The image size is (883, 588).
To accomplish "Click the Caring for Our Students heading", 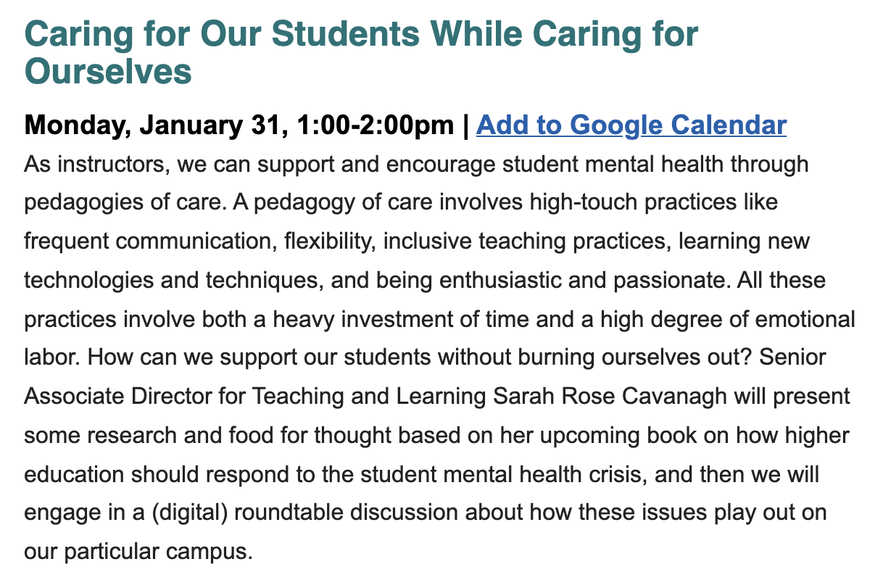I will tap(361, 53).
